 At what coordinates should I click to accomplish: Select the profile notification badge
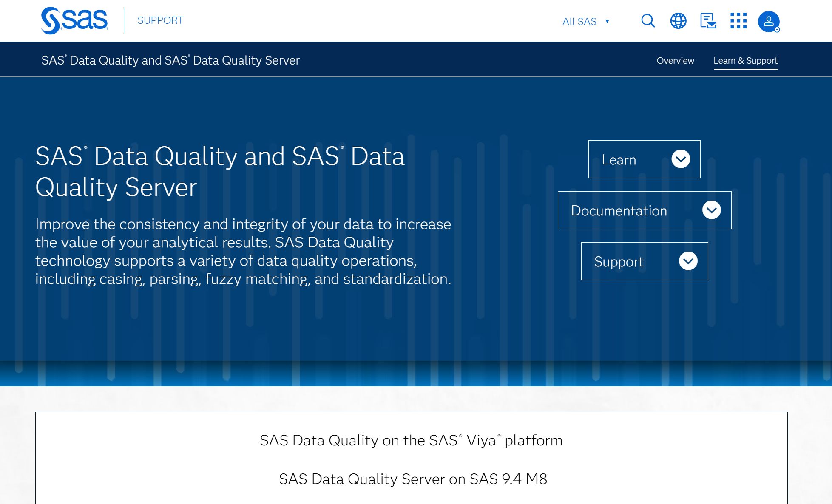pos(778,29)
